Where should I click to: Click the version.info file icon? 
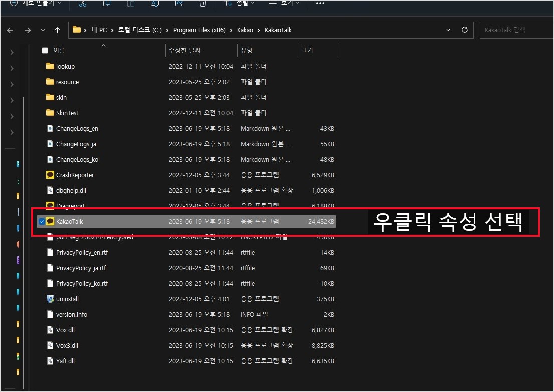pos(50,315)
